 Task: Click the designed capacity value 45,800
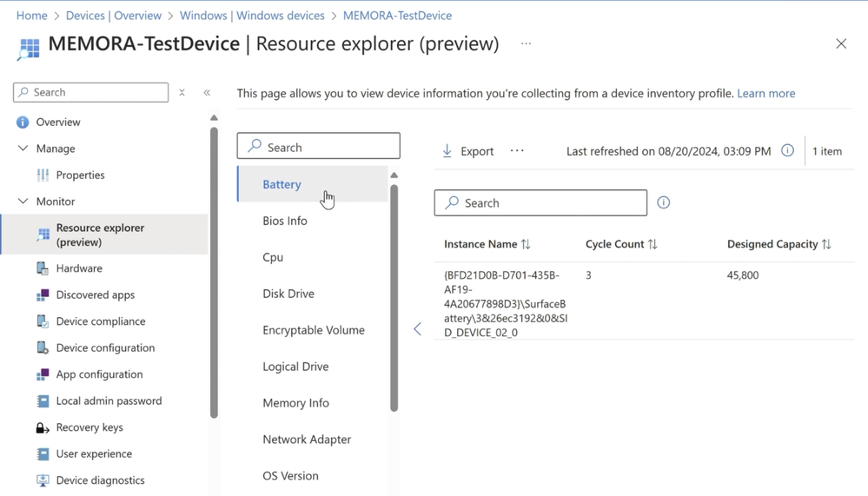(x=743, y=275)
